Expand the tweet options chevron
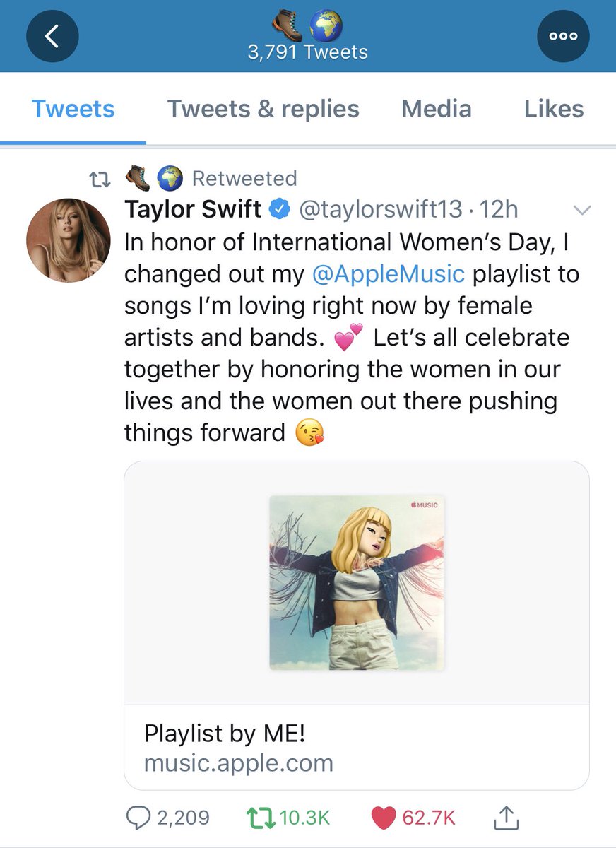 [x=582, y=210]
